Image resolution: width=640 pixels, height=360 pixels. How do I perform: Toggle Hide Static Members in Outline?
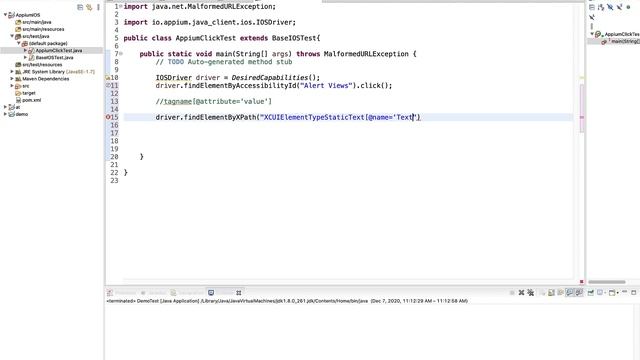[x=619, y=7]
